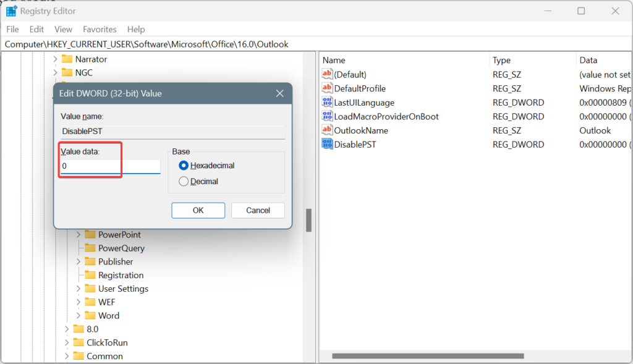Expand the Common tree node

click(67, 356)
